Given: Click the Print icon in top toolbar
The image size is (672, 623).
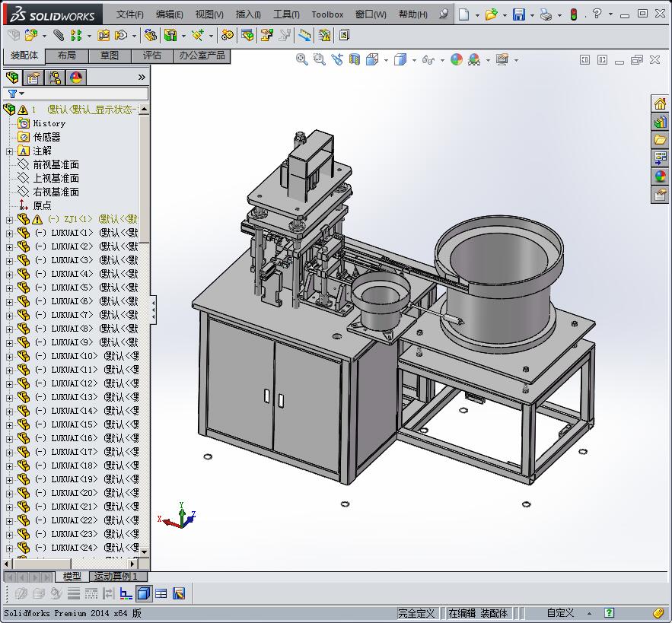Looking at the screenshot, I should [546, 14].
